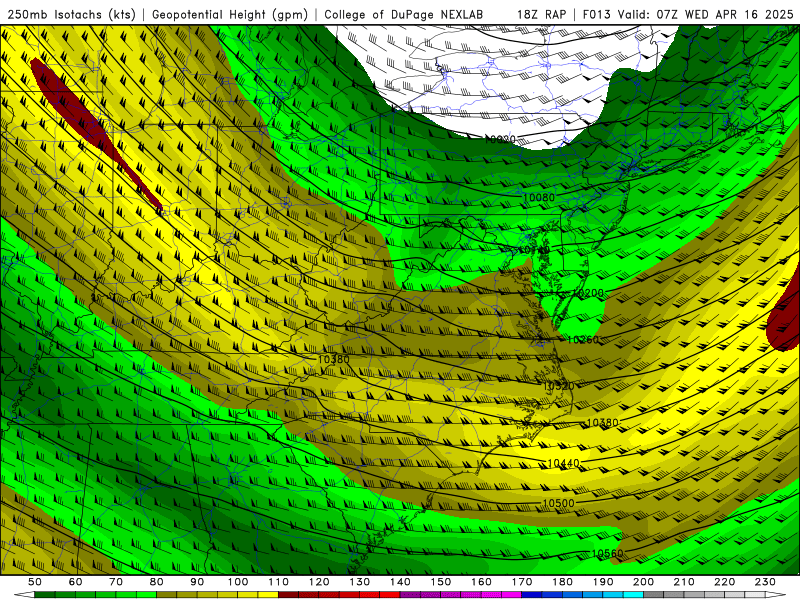Click the 10020 height contour label
The height and width of the screenshot is (600, 800).
pos(499,139)
